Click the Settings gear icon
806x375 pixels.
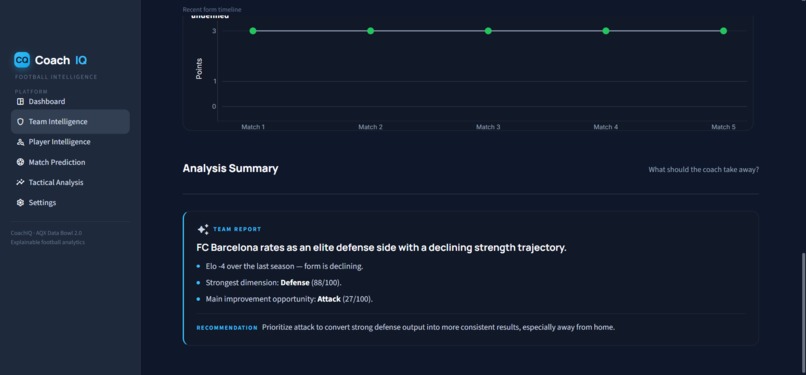tap(21, 202)
